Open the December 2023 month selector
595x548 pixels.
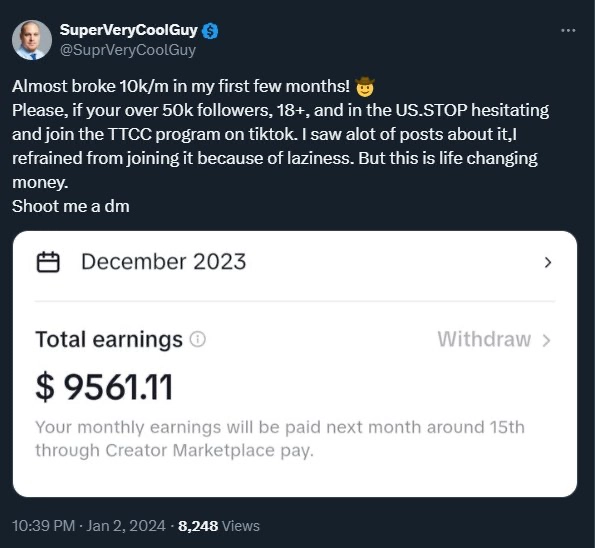(294, 262)
